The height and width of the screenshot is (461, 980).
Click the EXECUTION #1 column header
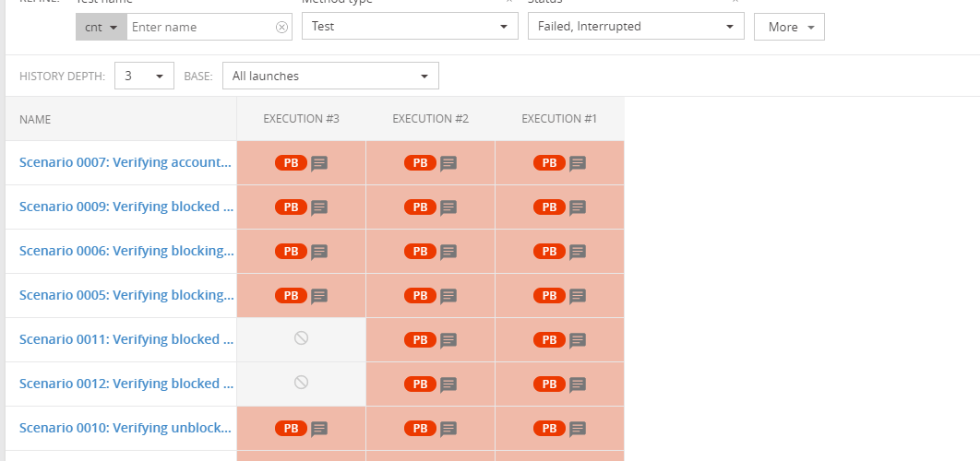pos(559,119)
